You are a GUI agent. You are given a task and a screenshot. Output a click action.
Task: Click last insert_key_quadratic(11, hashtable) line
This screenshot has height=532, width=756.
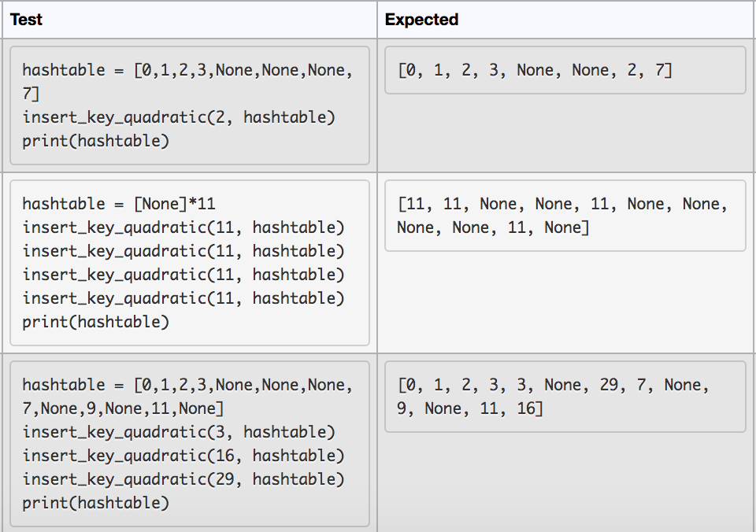click(183, 298)
